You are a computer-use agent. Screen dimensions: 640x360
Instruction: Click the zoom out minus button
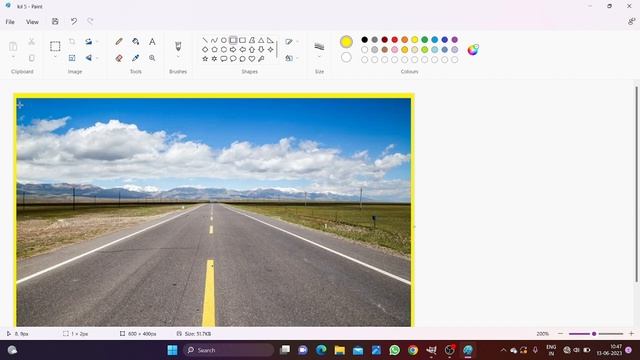560,333
